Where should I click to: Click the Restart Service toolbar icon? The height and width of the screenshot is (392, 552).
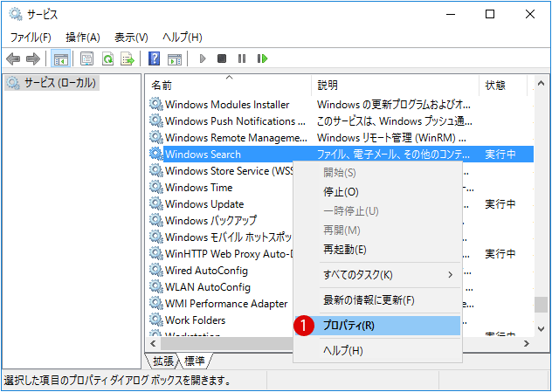tap(262, 58)
